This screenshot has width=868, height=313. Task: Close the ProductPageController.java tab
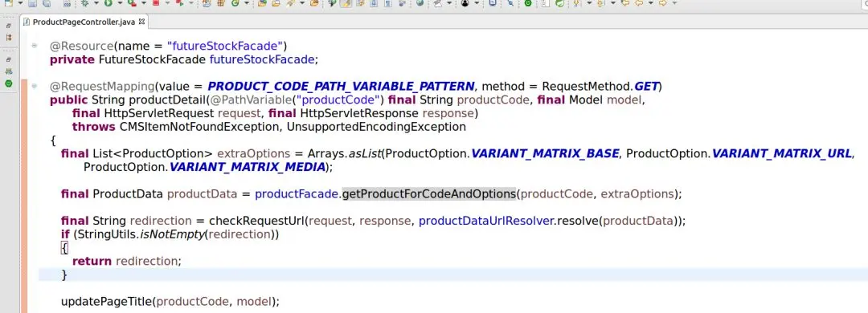[x=141, y=22]
